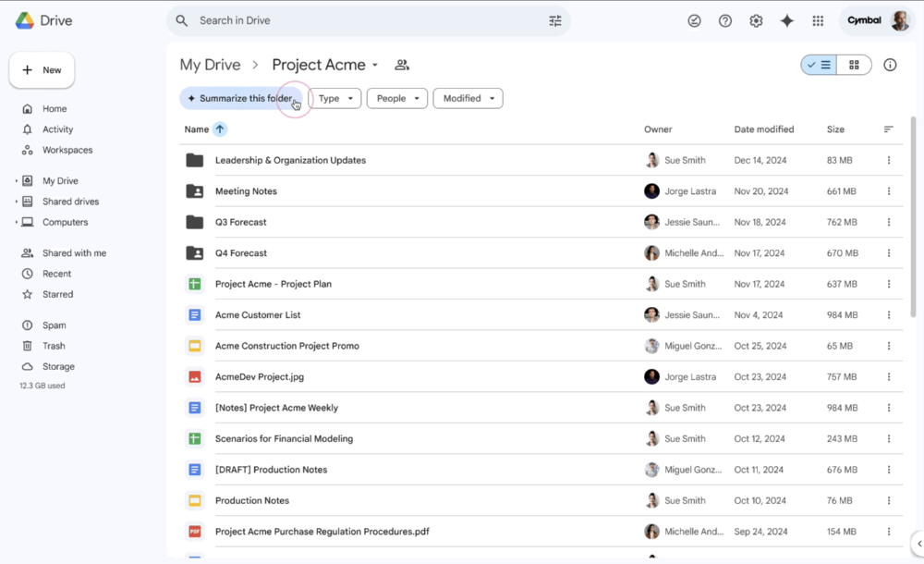The image size is (924, 564).
Task: Click the PDF icon of Purchase Regulation Procedures
Action: click(x=194, y=532)
